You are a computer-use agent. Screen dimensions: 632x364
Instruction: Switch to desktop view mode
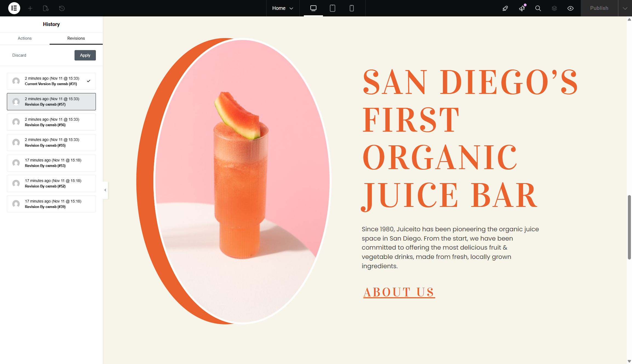tap(313, 8)
